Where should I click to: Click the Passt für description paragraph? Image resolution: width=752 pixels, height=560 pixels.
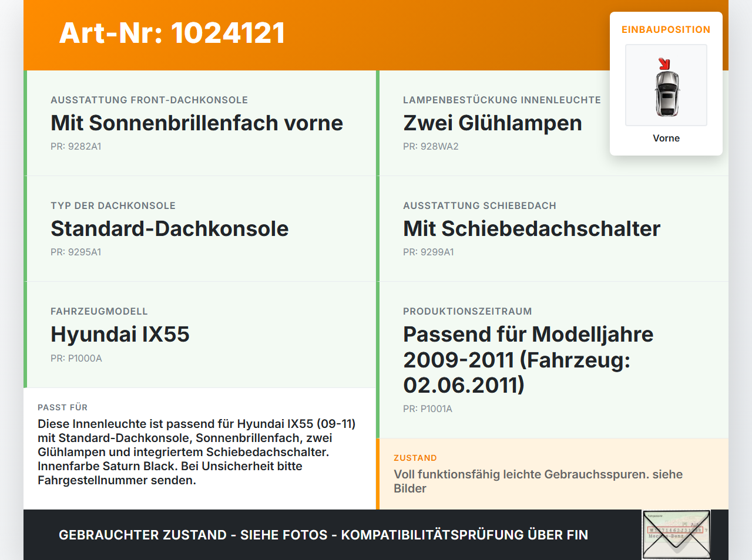tap(197, 452)
